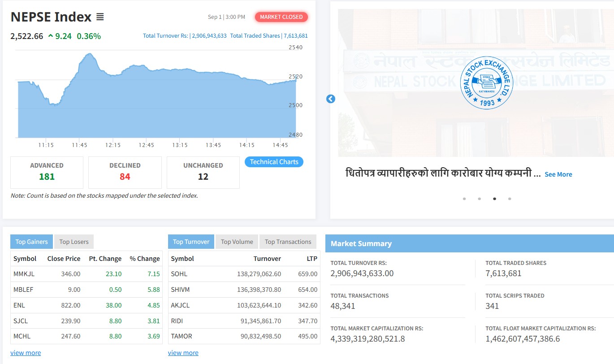Click TAMOR's LTP value 495.00
614x364 pixels.
tap(308, 336)
